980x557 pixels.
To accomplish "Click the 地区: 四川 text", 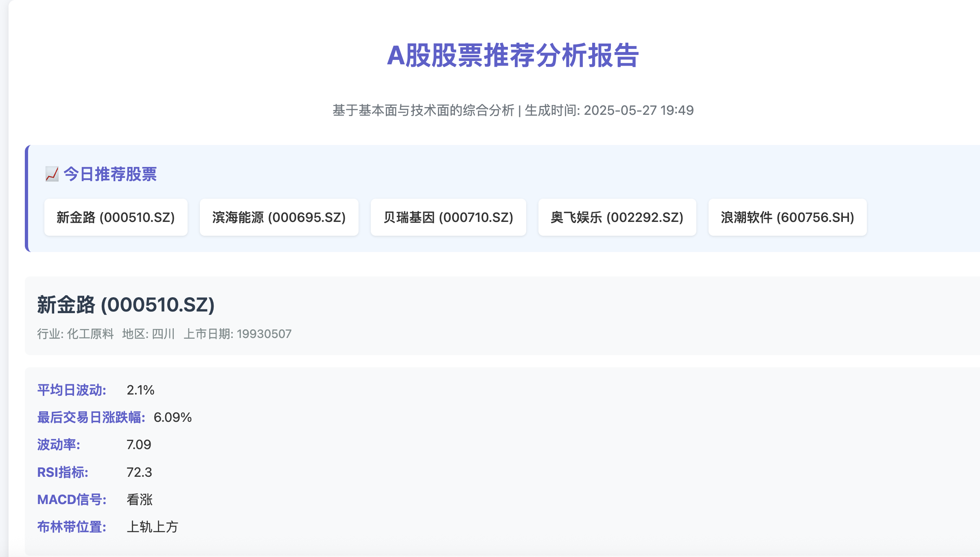I will point(149,334).
